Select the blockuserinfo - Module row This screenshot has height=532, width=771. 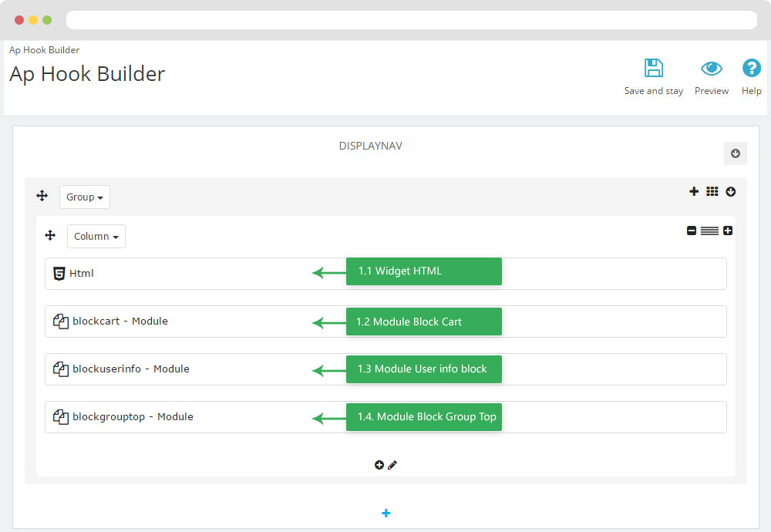385,369
